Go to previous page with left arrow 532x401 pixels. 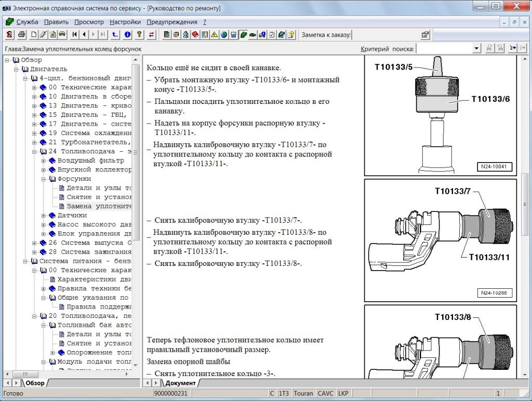click(x=84, y=35)
